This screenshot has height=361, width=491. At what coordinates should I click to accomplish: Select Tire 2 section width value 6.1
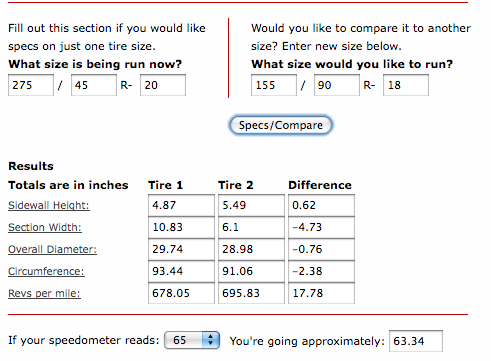click(251, 227)
